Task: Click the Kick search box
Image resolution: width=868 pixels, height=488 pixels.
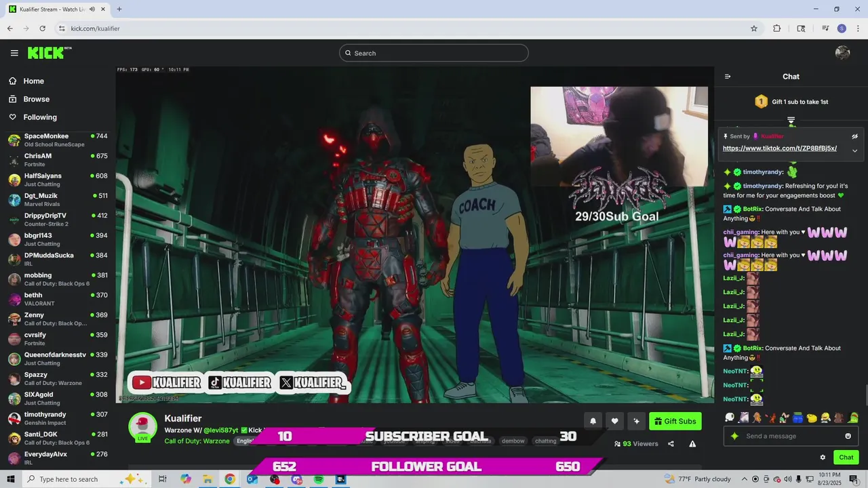Action: pyautogui.click(x=434, y=53)
